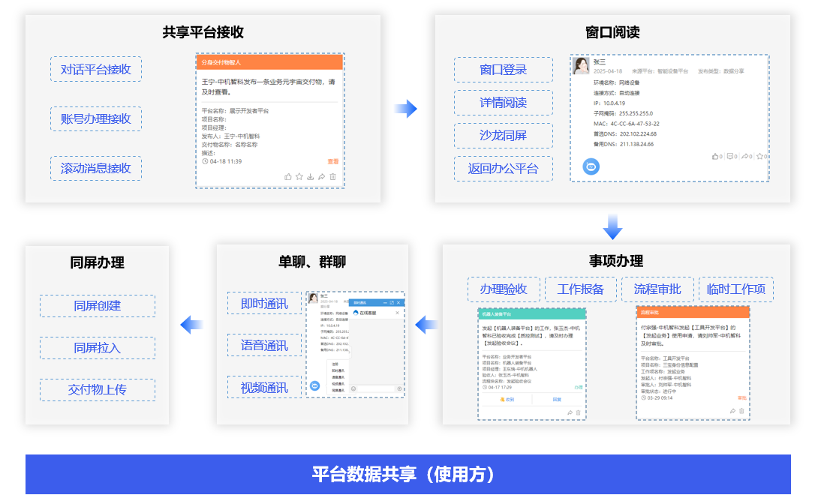Viewport: 815px width, 504px height.
Task: Click the blue robot assistant icon under 张三's details
Action: tap(591, 166)
